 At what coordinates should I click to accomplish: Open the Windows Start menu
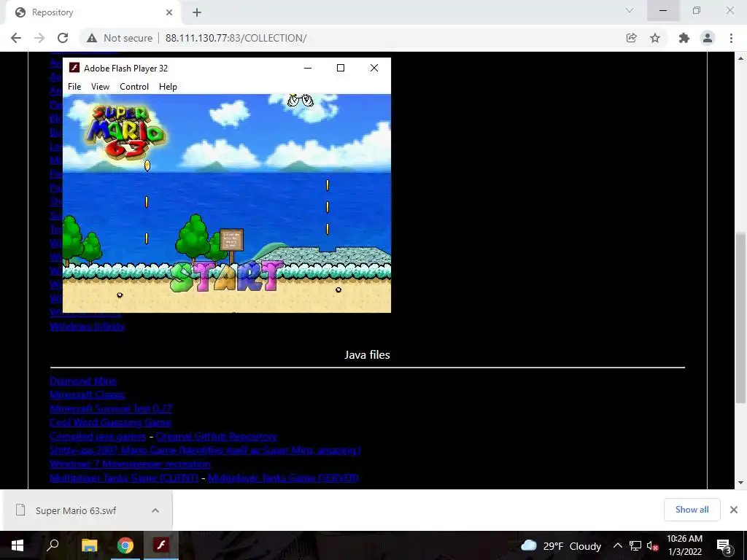coord(18,545)
